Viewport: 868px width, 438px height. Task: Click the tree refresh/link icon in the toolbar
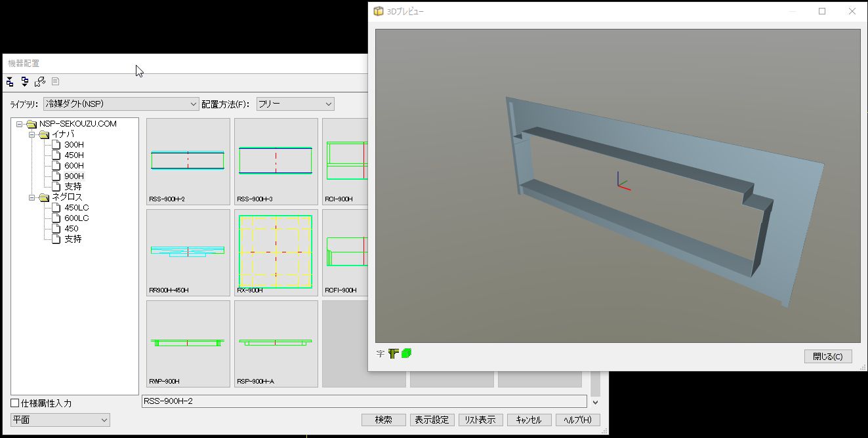40,82
